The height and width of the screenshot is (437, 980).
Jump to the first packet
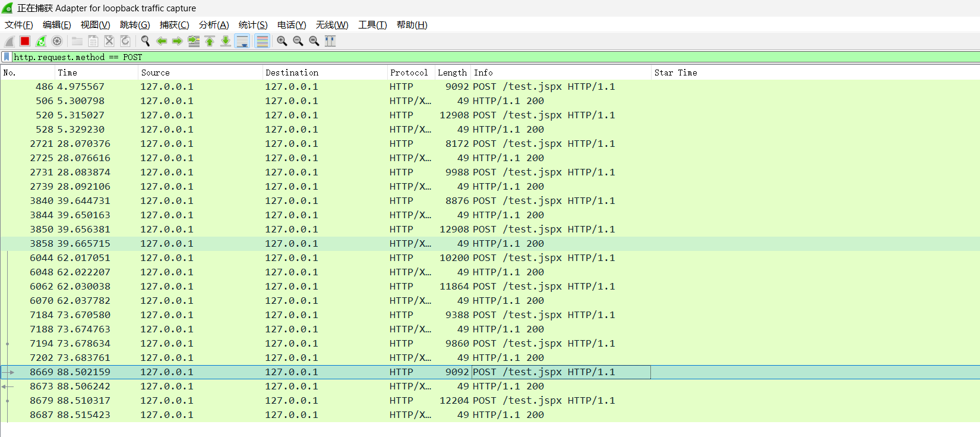tap(210, 41)
